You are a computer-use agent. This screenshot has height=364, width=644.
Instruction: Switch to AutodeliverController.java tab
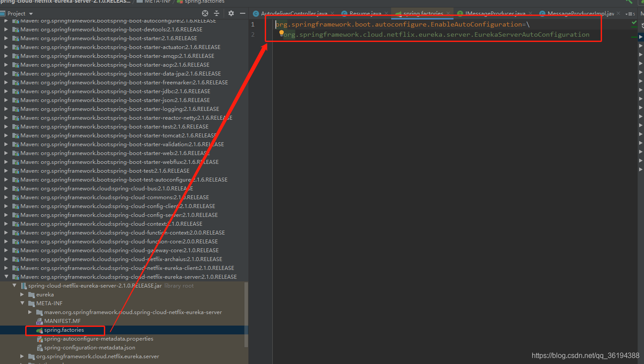point(294,14)
